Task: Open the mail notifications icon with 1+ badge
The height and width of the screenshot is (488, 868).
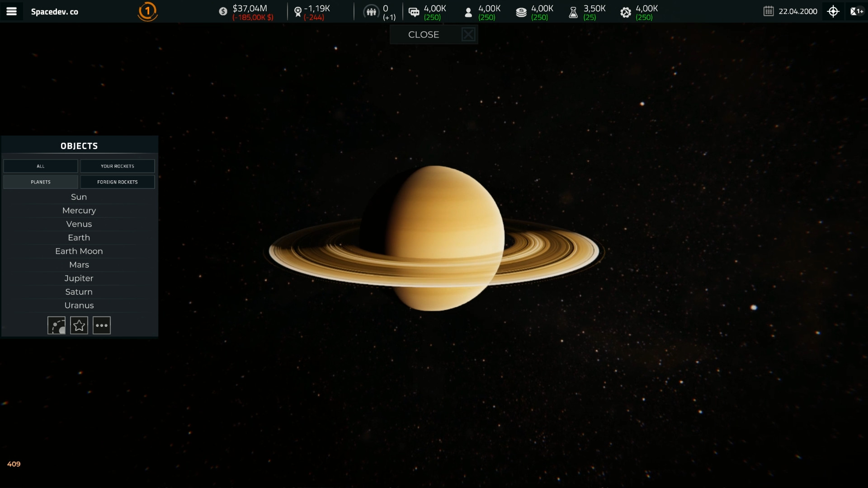Action: click(857, 11)
